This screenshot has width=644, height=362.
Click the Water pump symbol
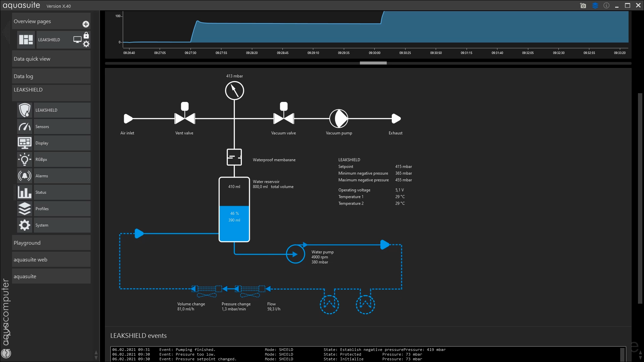coord(296,254)
